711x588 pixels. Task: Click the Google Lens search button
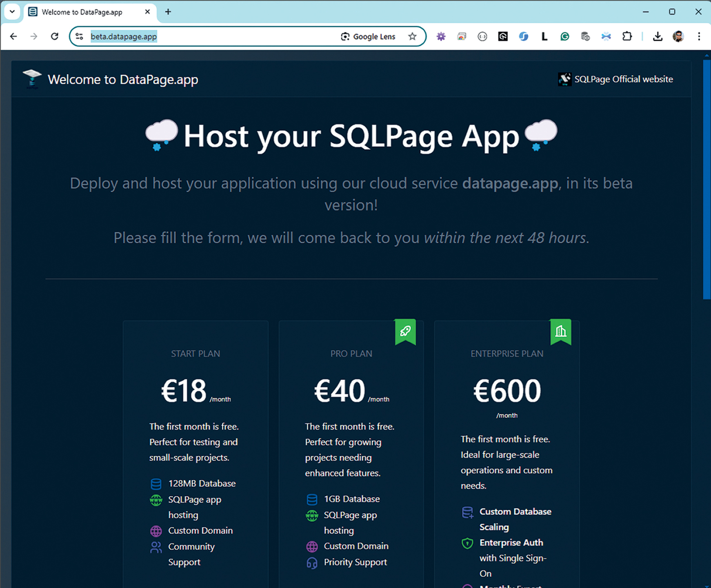click(x=368, y=37)
